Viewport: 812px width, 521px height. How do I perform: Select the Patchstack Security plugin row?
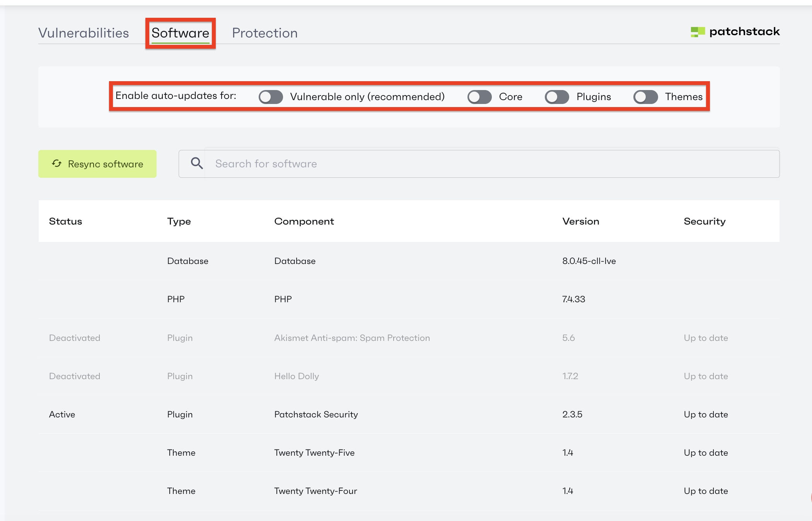[316, 414]
